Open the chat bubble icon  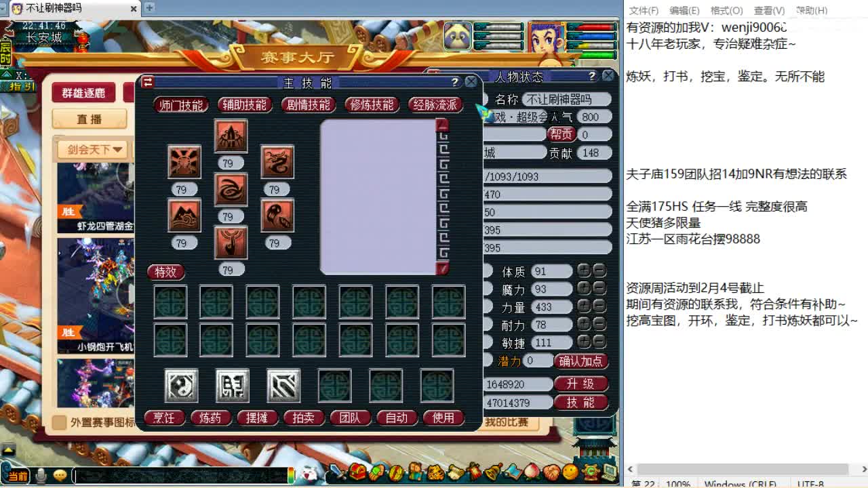click(x=60, y=476)
